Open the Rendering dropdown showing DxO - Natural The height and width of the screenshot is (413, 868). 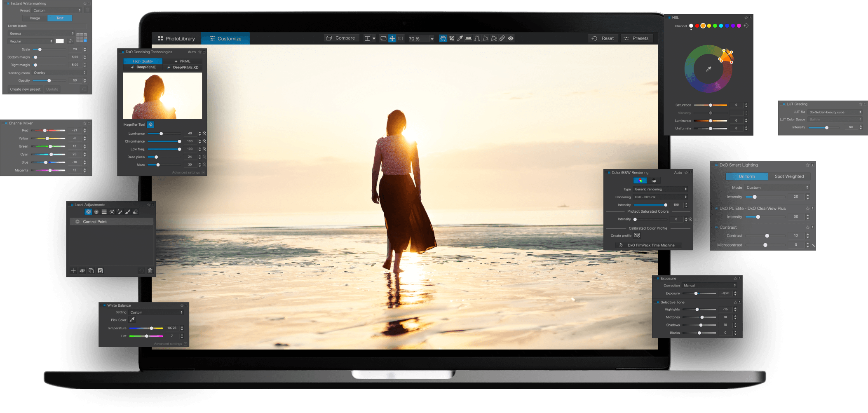coord(660,197)
